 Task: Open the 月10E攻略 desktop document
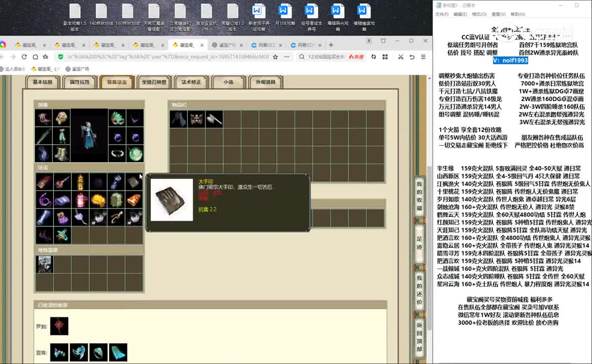coord(284,16)
